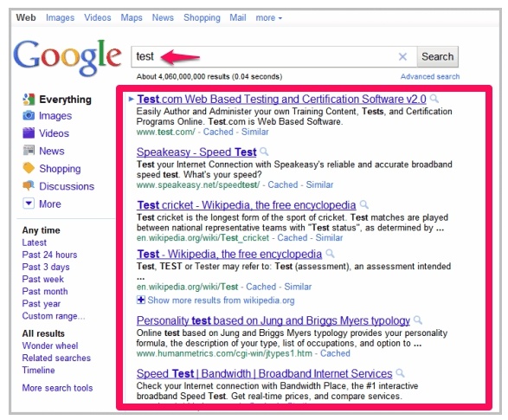Open Speakeasy - Speed Test result
The width and height of the screenshot is (508, 420).
[x=196, y=152]
